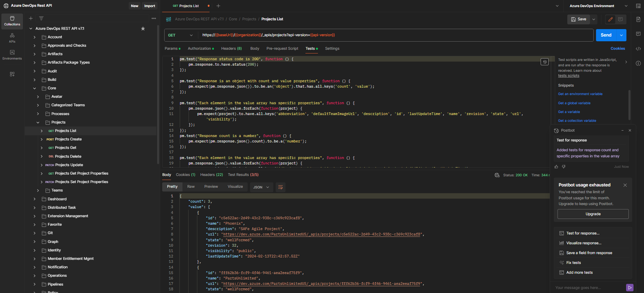Open the APIs sidebar section
644x293 pixels.
tap(12, 38)
